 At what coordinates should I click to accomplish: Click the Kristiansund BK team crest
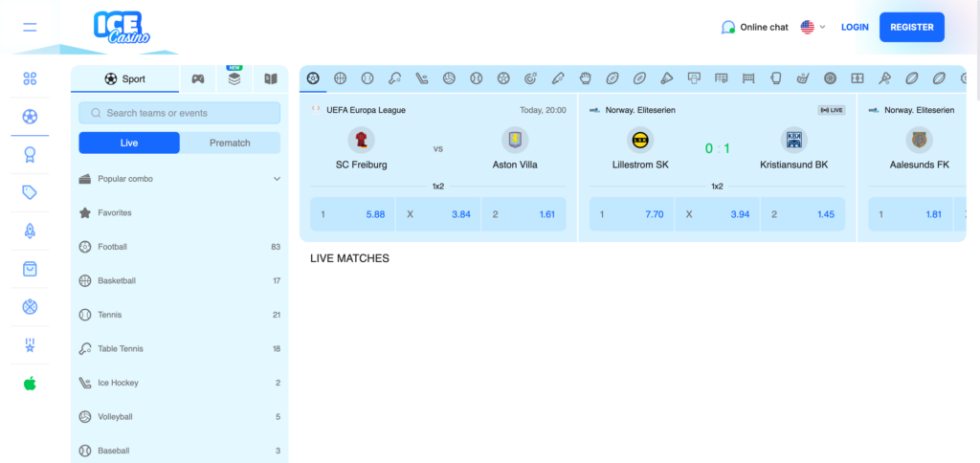pos(793,140)
